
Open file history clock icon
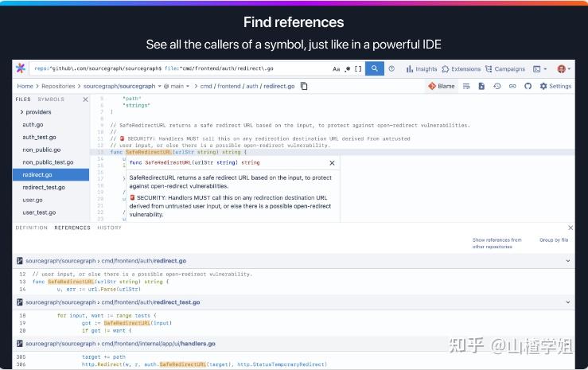coord(496,86)
